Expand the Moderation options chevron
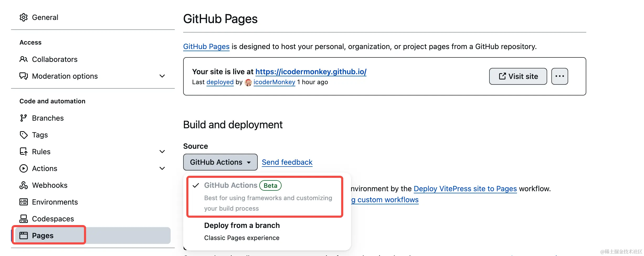Viewport: 644px width, 256px height. point(162,76)
